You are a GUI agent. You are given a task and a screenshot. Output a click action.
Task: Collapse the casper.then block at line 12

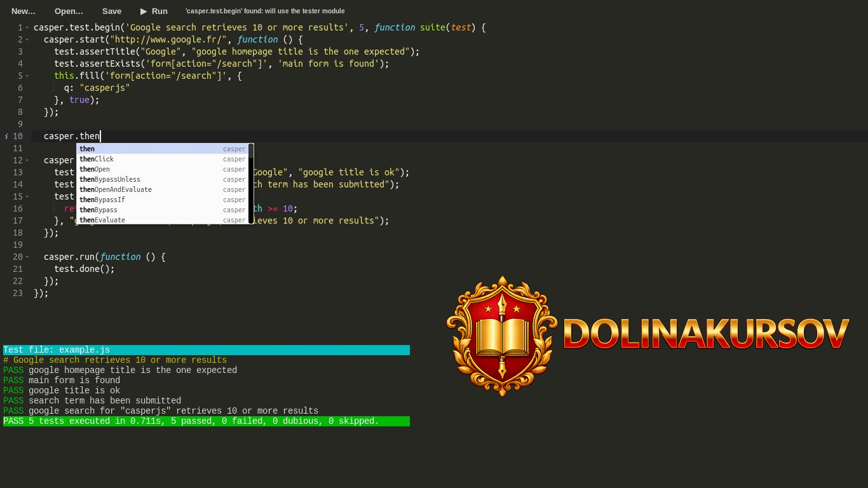[26, 160]
